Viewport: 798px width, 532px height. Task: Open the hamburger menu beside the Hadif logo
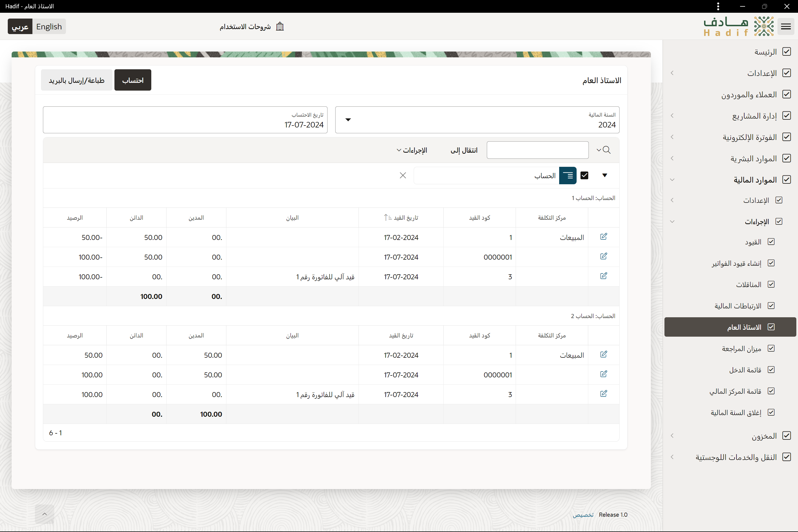pyautogui.click(x=786, y=27)
